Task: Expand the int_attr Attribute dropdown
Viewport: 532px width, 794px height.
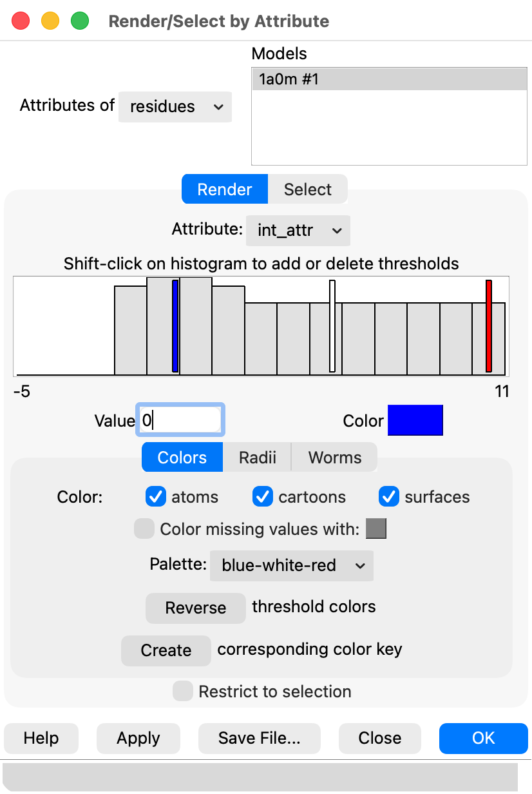Action: (x=298, y=231)
